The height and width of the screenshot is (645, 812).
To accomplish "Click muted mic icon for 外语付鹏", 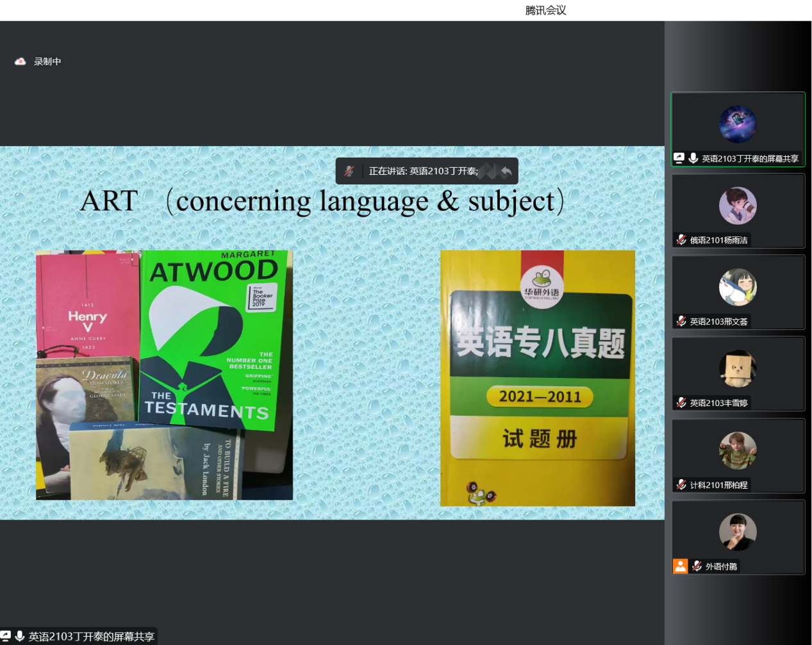I will coord(697,566).
